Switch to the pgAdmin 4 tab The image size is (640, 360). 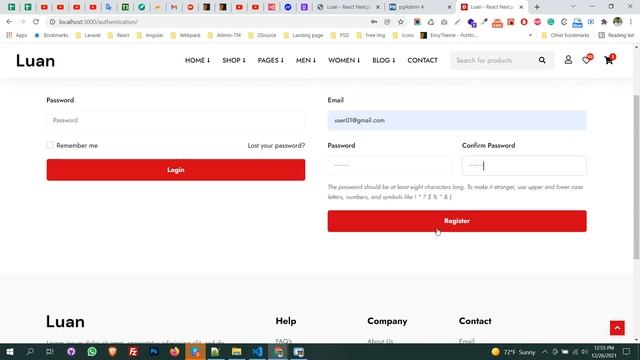pos(420,7)
